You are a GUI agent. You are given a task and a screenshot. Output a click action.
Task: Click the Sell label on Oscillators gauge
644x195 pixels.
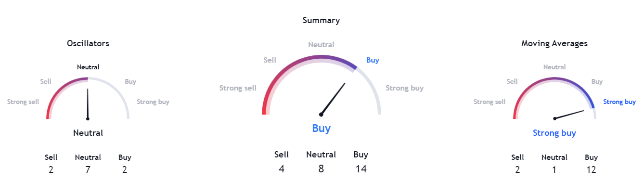[x=46, y=82]
